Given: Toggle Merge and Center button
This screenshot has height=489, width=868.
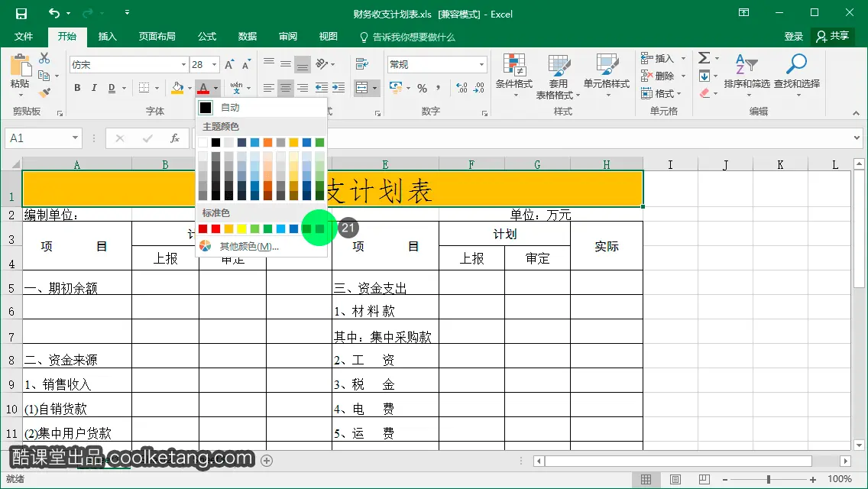Looking at the screenshot, I should [361, 88].
